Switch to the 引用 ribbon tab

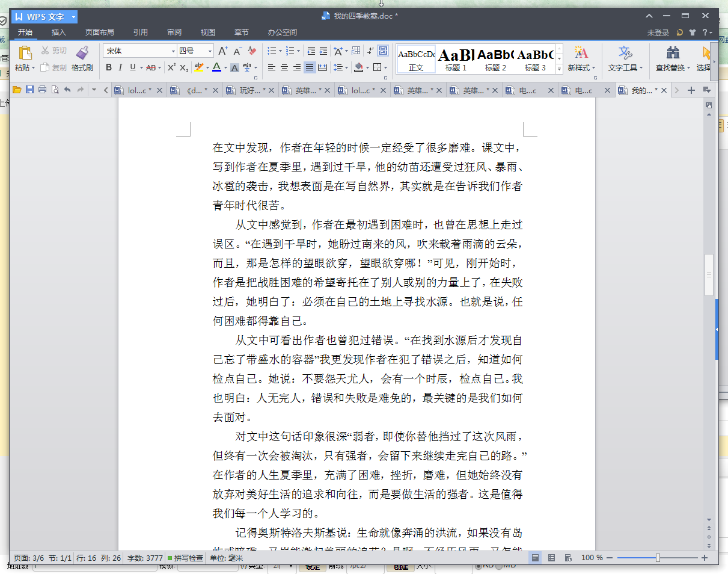pos(141,32)
